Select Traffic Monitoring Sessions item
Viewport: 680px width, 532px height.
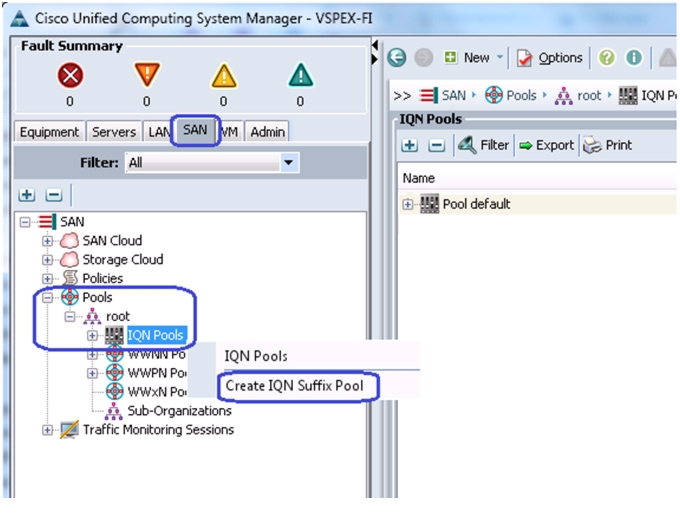[x=158, y=430]
